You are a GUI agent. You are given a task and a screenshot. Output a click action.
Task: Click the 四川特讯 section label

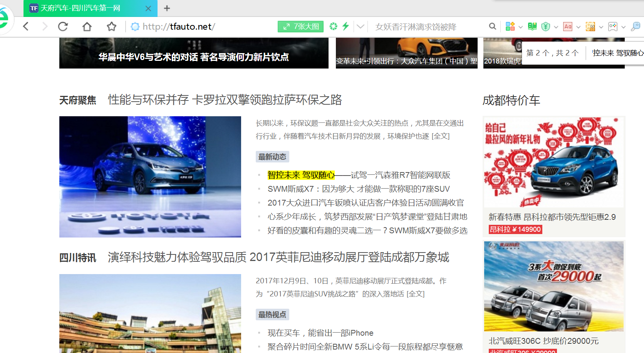coord(78,258)
